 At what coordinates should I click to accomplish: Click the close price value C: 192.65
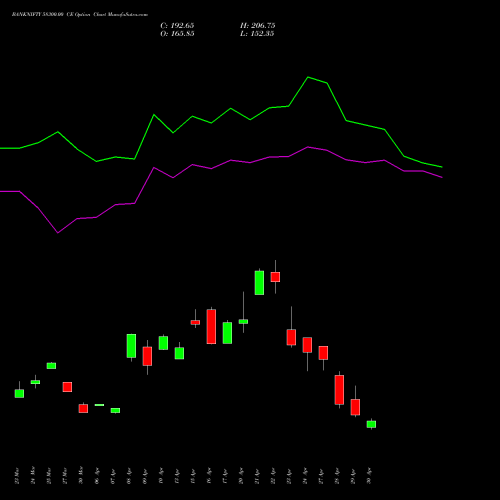177,26
